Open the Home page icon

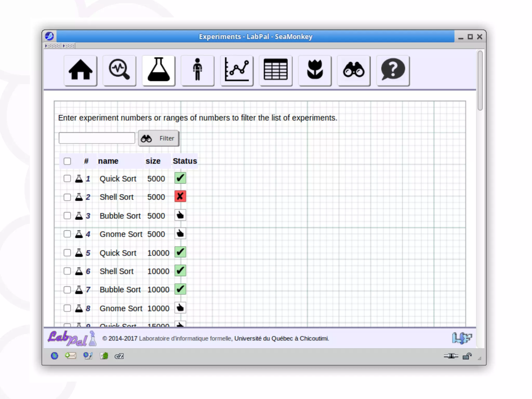coord(81,70)
